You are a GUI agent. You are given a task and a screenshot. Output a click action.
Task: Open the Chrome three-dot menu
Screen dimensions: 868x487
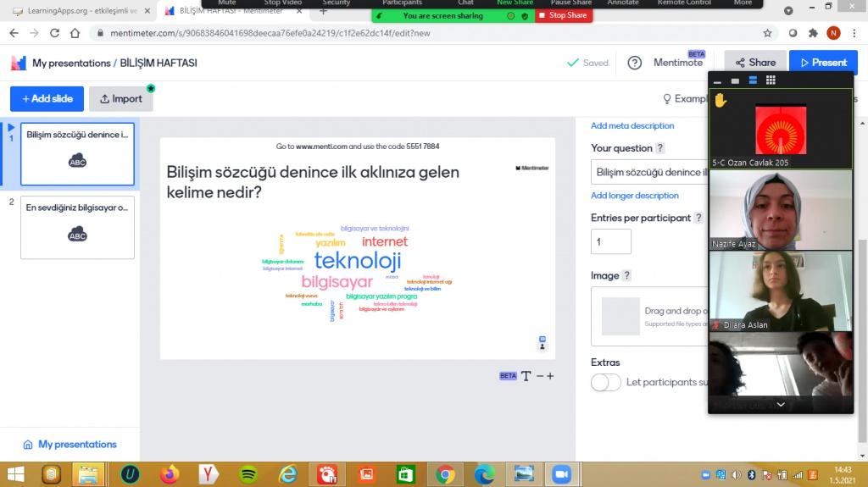tap(855, 33)
